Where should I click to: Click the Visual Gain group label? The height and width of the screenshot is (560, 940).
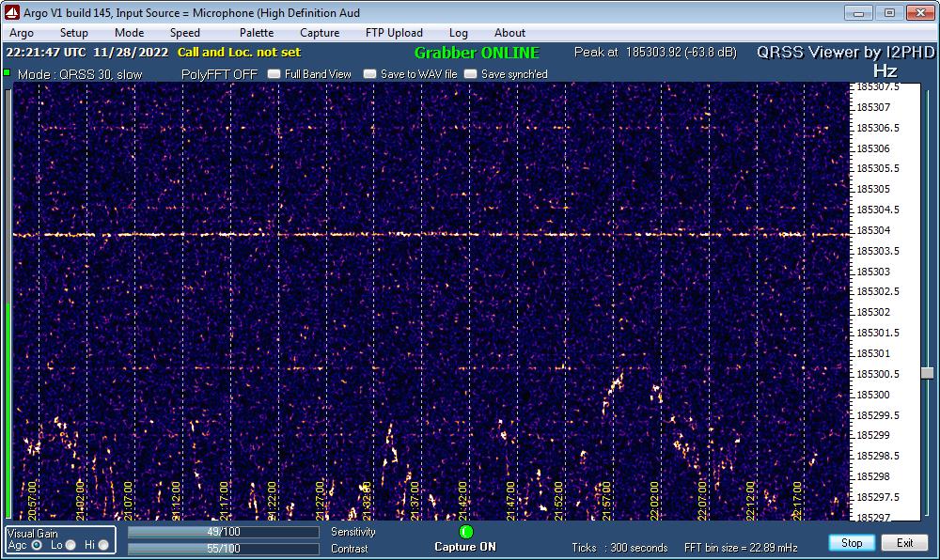(x=32, y=533)
